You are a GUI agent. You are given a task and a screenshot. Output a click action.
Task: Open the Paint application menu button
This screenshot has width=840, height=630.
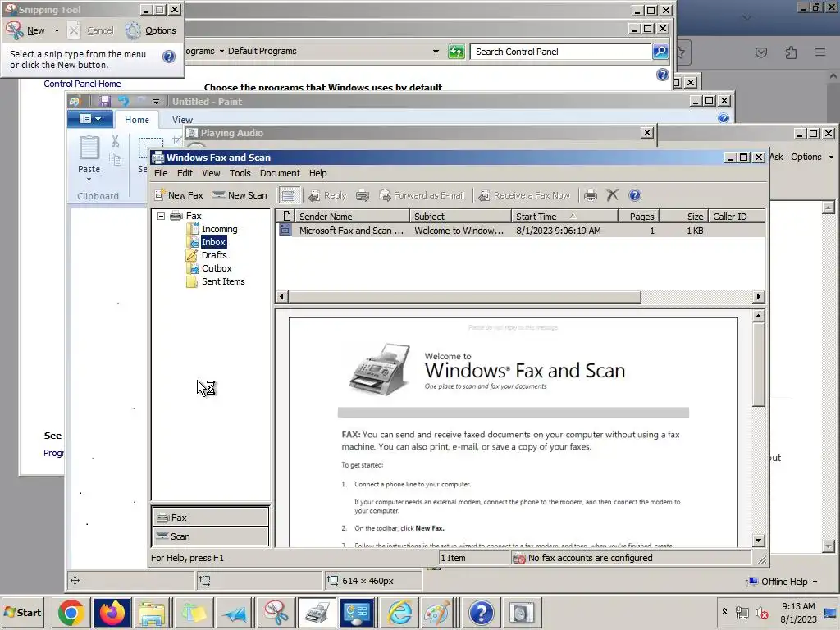[x=90, y=119]
